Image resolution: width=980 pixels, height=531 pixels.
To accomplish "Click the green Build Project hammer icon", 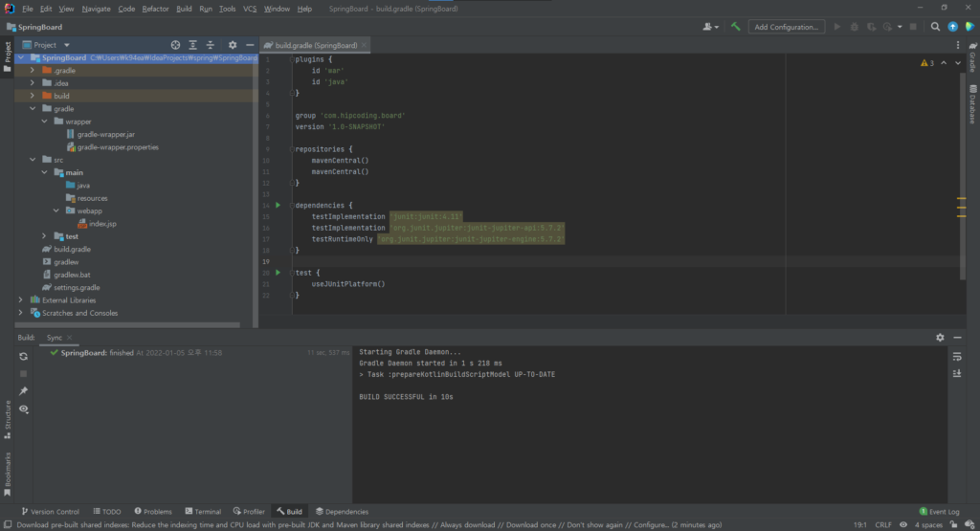I will pos(735,27).
